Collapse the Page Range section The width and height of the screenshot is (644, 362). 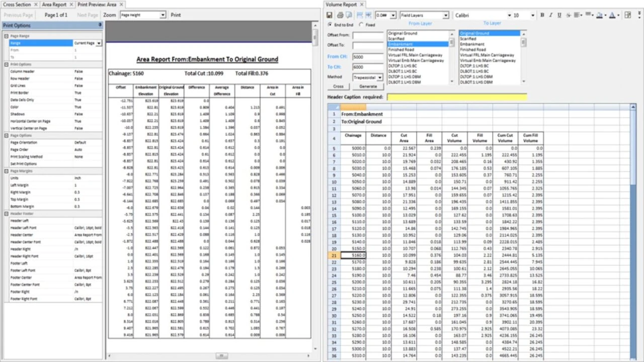click(x=6, y=36)
